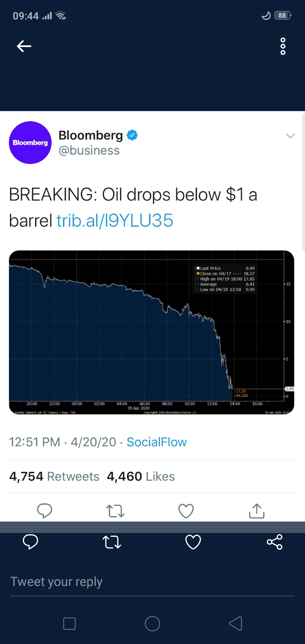Open the trib.al/I9YLU35 link
The width and height of the screenshot is (305, 644).
[115, 220]
